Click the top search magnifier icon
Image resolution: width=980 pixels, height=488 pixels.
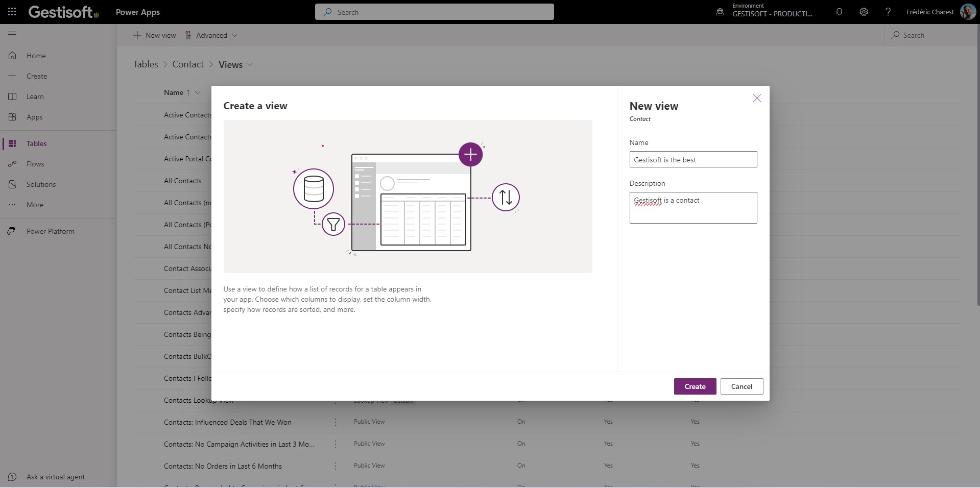327,12
